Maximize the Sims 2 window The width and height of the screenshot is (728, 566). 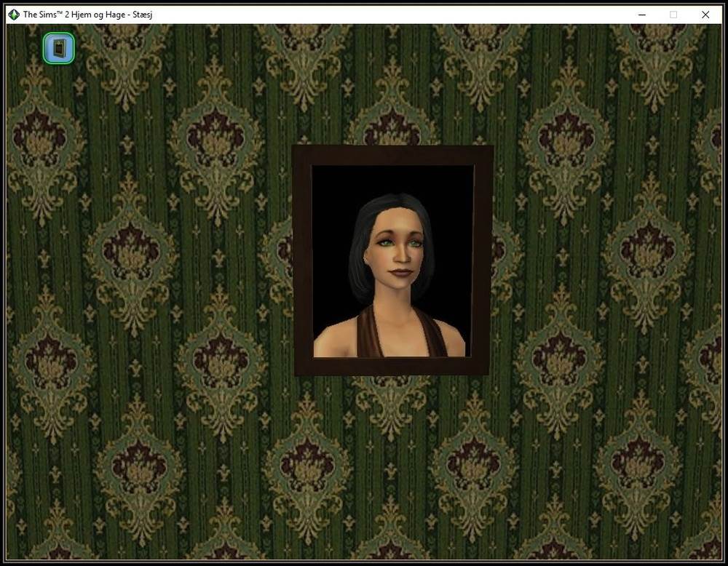pos(673,15)
